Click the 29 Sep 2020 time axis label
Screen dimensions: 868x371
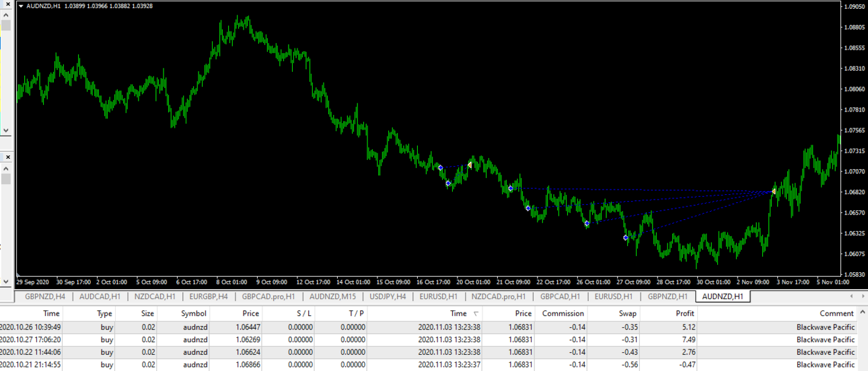33,282
